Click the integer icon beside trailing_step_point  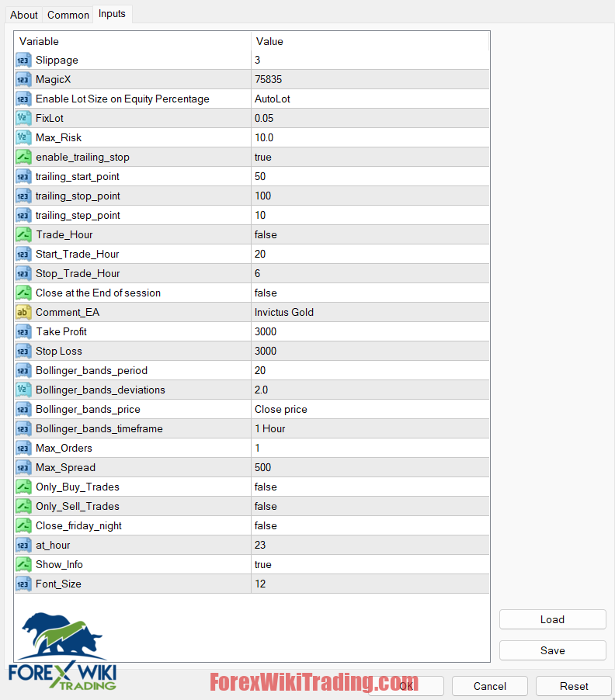[23, 216]
